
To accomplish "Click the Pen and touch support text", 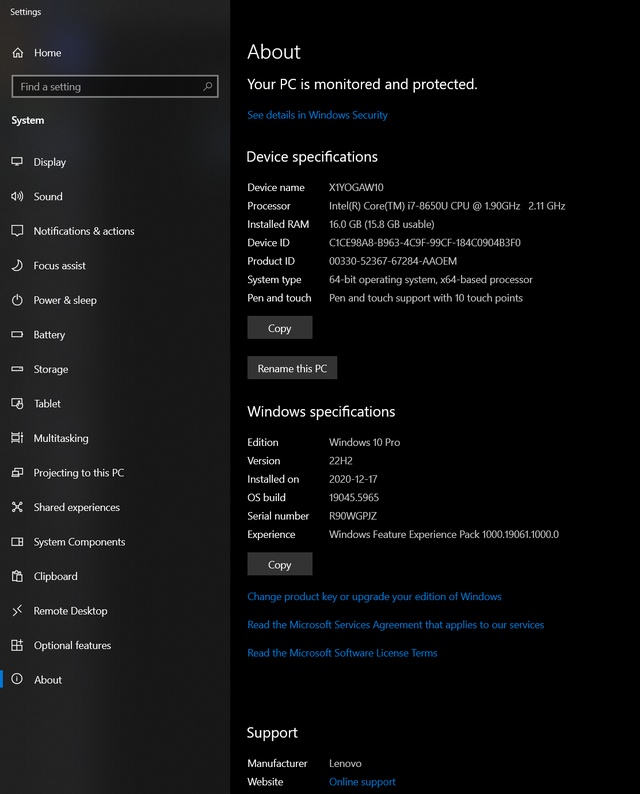I will pyautogui.click(x=426, y=298).
